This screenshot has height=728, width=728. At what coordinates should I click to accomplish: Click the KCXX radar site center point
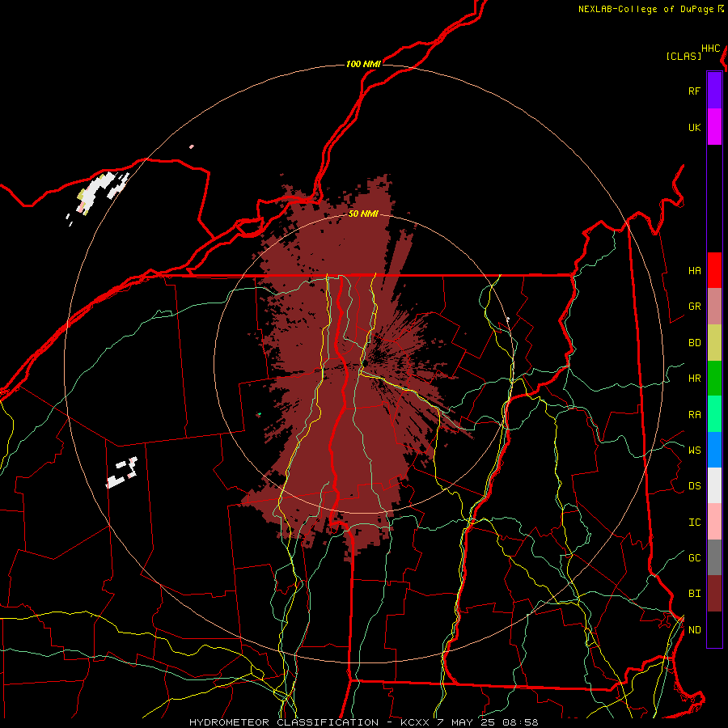click(366, 362)
